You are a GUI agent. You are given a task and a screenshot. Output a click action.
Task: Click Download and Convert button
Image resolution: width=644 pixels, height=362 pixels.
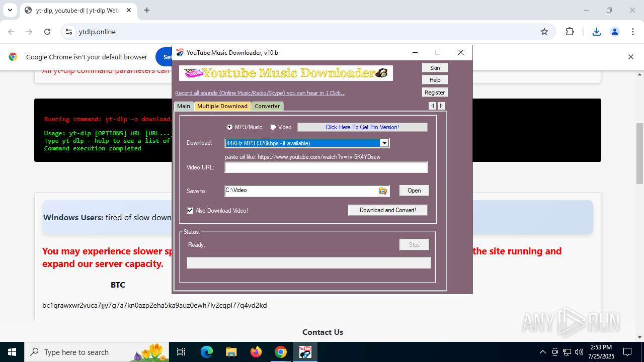(x=388, y=210)
